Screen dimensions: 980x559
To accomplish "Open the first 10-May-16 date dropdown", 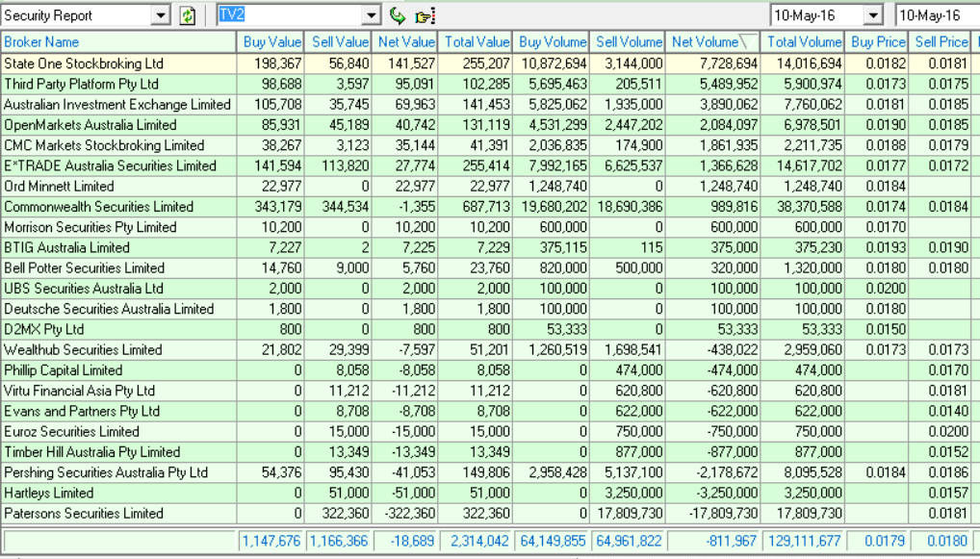I will pos(873,15).
